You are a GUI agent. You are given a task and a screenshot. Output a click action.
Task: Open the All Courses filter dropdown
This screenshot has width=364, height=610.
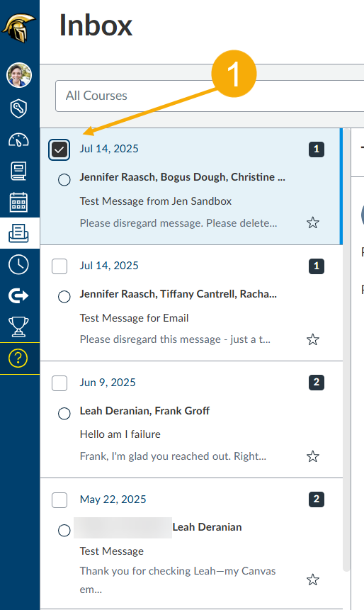pyautogui.click(x=210, y=96)
